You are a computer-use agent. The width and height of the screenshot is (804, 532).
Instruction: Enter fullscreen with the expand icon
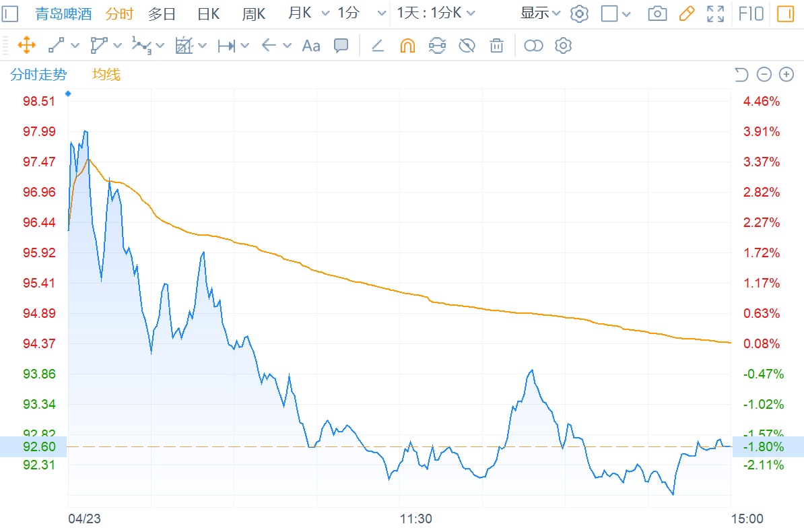[715, 14]
